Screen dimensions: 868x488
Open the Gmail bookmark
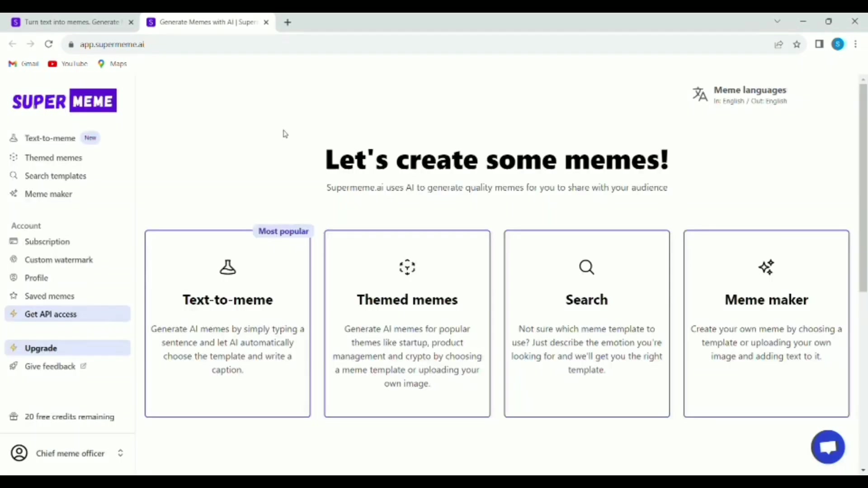click(x=24, y=64)
